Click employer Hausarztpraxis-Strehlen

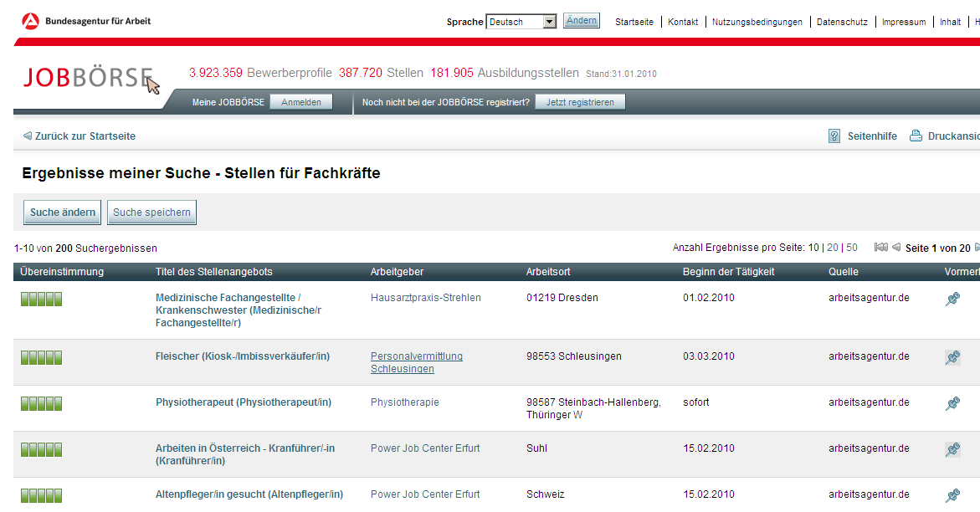(x=426, y=298)
